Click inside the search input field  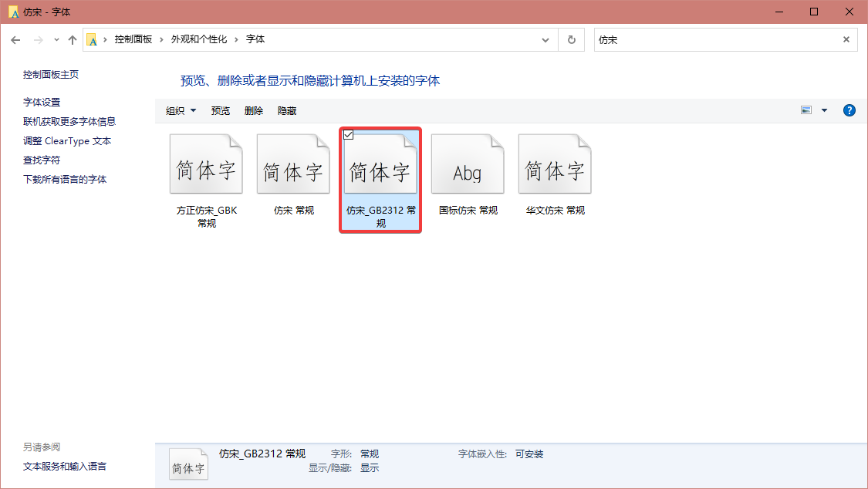click(694, 39)
